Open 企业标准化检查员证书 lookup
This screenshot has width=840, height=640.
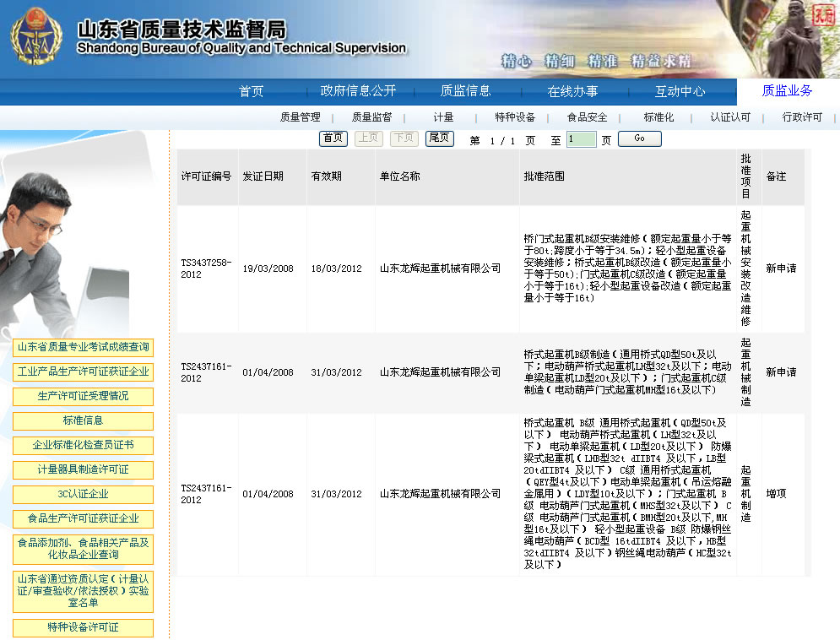click(x=82, y=445)
